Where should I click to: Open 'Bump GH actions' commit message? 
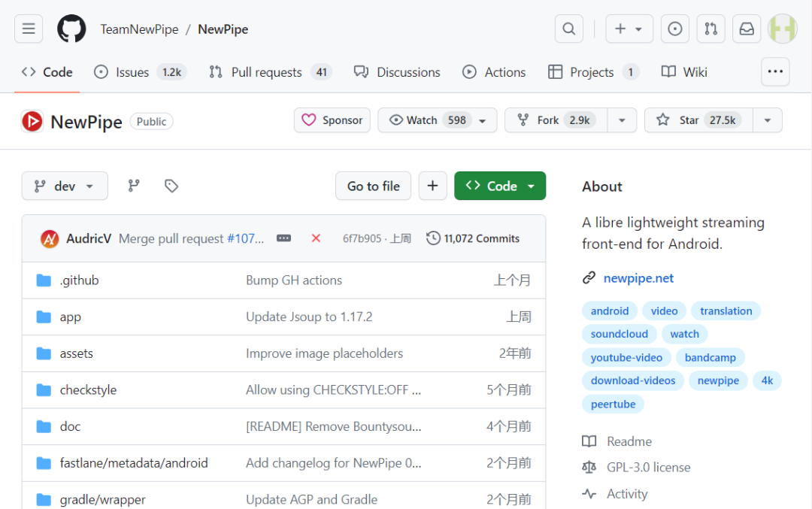tap(294, 280)
